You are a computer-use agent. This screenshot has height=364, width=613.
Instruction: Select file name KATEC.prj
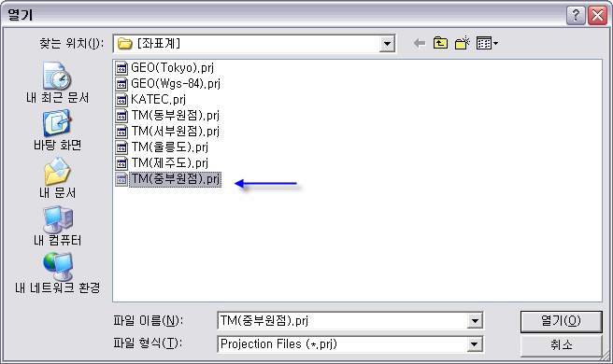(x=158, y=100)
